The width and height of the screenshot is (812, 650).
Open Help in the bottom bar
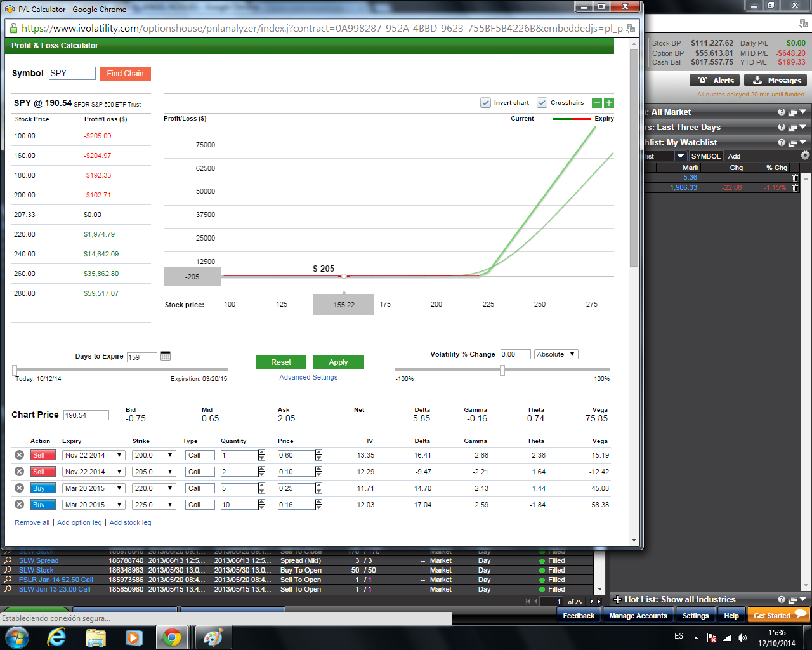coord(731,616)
